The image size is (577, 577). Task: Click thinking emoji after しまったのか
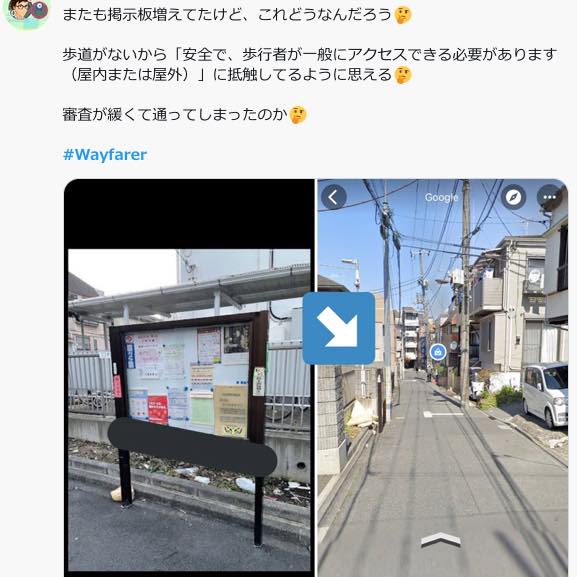[298, 115]
